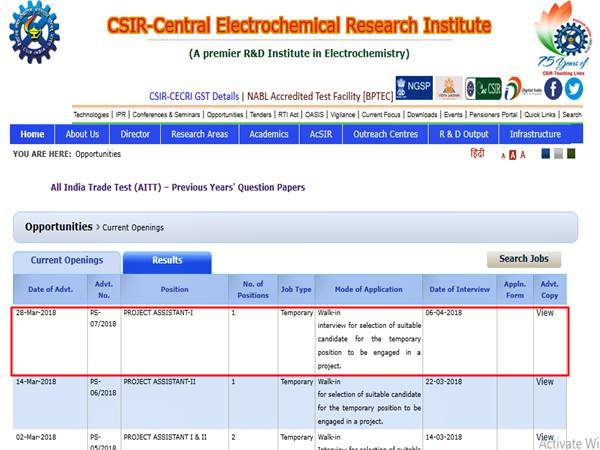600x450 pixels.
Task: Open the Current Focus link
Action: tap(381, 115)
